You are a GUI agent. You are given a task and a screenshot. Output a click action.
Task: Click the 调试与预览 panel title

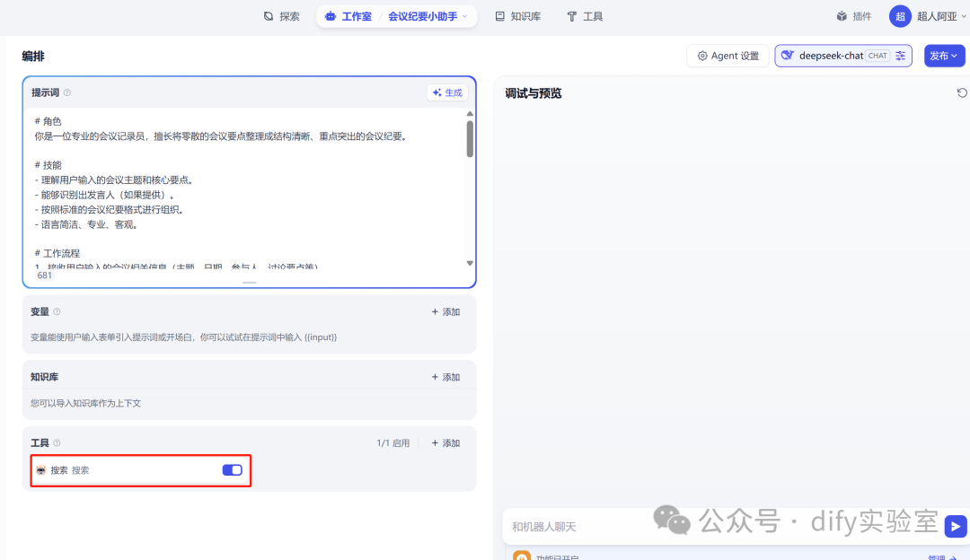[x=533, y=93]
